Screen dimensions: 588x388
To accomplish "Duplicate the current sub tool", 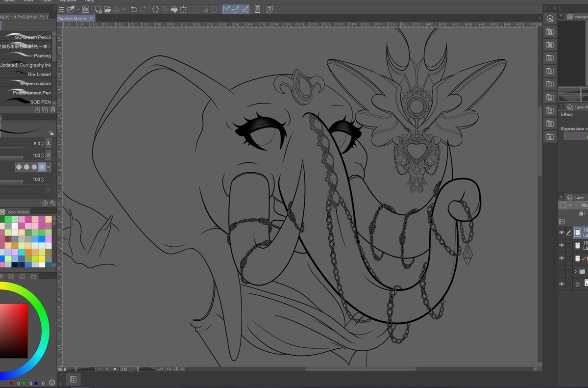I will (45, 109).
